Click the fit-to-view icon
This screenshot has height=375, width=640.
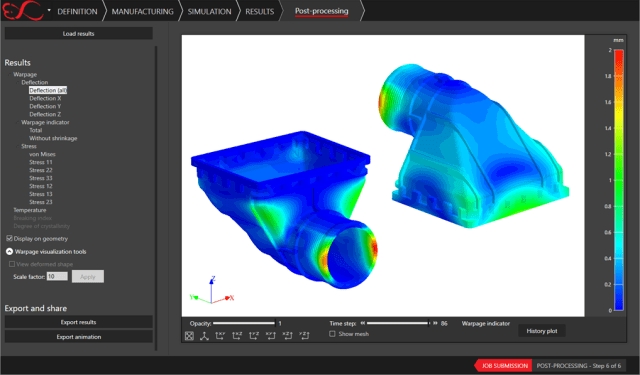pos(189,336)
